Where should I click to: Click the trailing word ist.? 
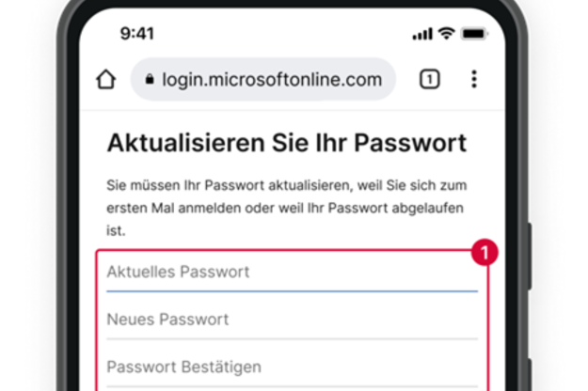[116, 230]
